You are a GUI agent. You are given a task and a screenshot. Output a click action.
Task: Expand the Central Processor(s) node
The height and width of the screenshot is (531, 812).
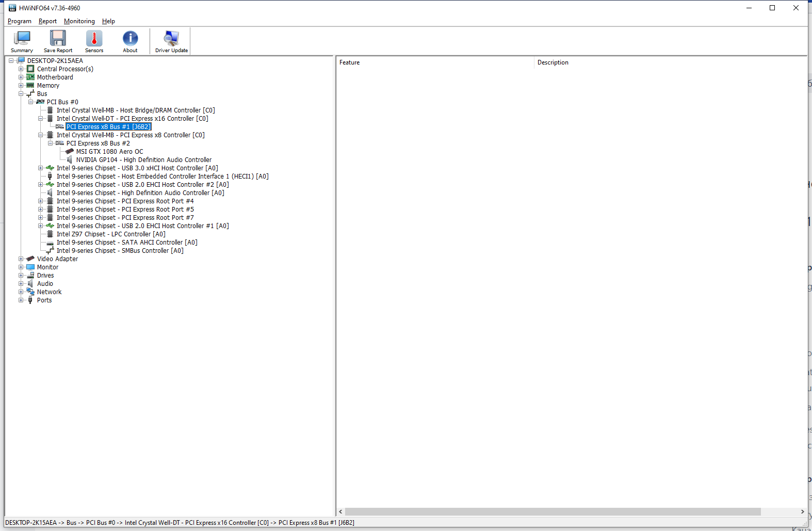click(x=21, y=69)
